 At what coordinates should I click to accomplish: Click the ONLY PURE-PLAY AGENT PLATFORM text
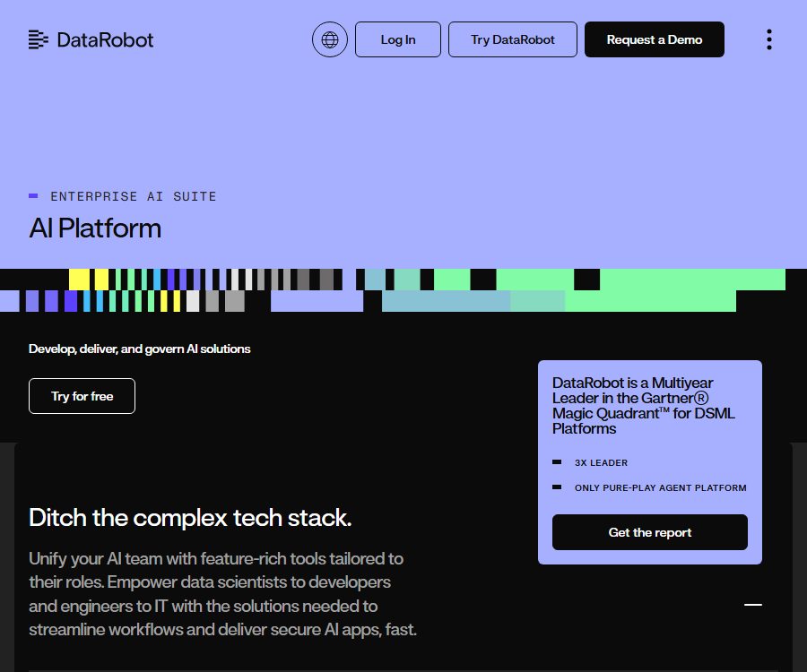point(660,488)
